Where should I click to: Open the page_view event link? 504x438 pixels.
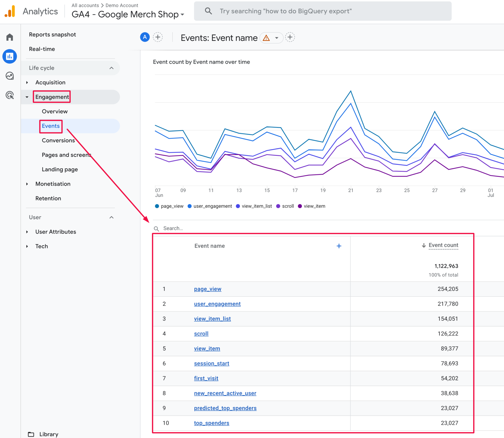tap(207, 289)
